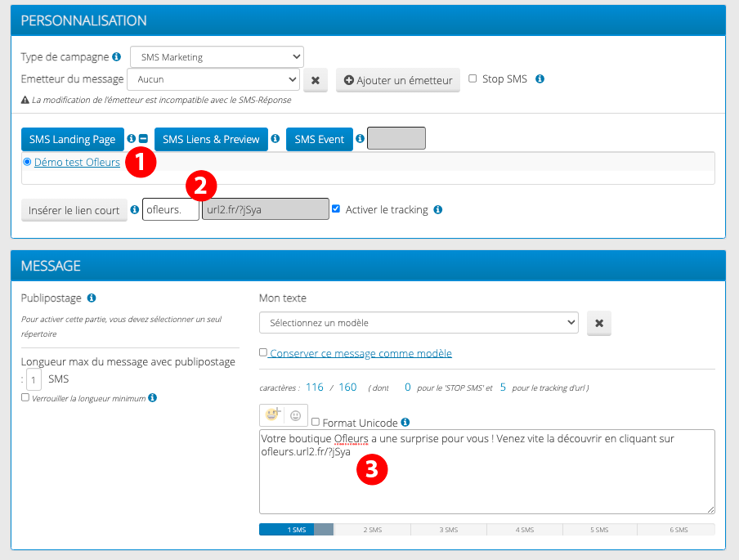The width and height of the screenshot is (739, 560).
Task: Click 4 SMS segment of length bar
Action: (525, 530)
